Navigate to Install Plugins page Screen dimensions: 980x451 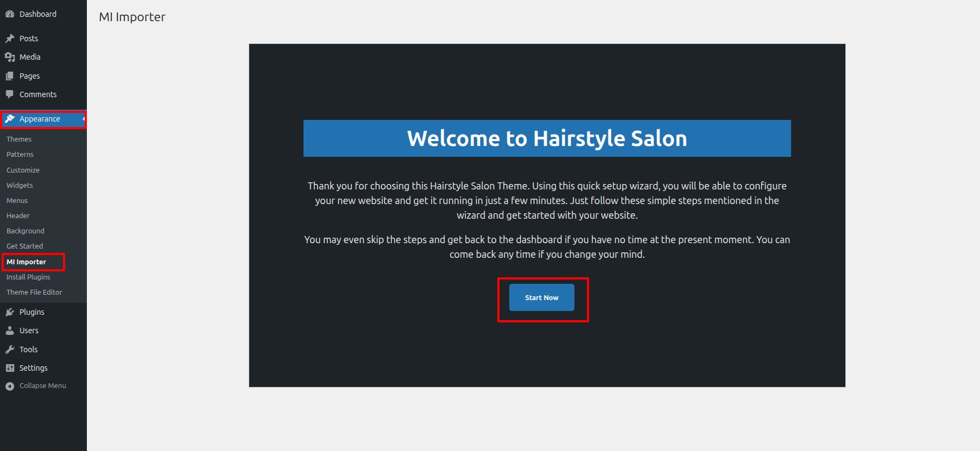[28, 277]
